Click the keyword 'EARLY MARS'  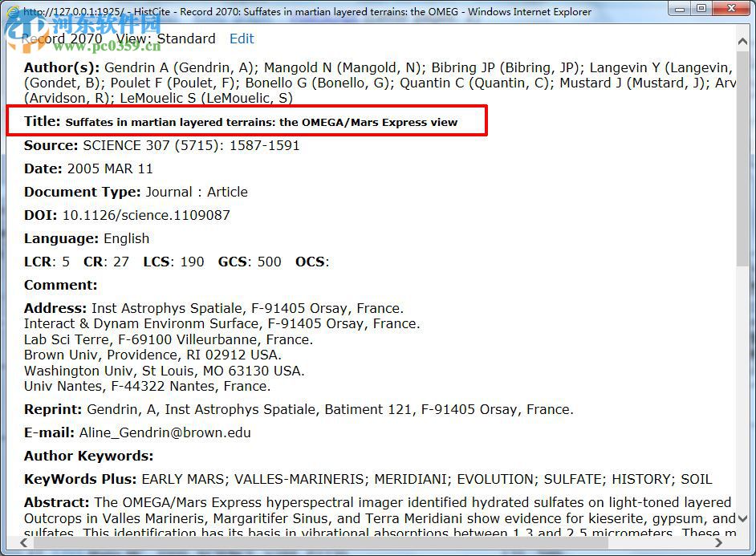point(182,480)
